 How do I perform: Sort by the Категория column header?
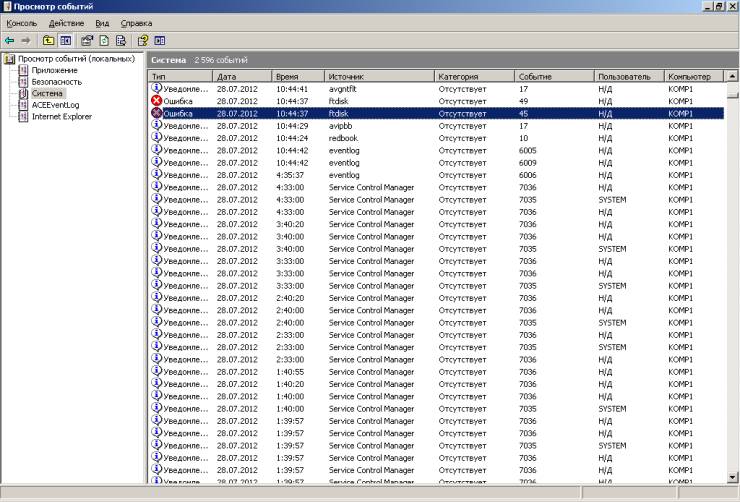point(474,76)
